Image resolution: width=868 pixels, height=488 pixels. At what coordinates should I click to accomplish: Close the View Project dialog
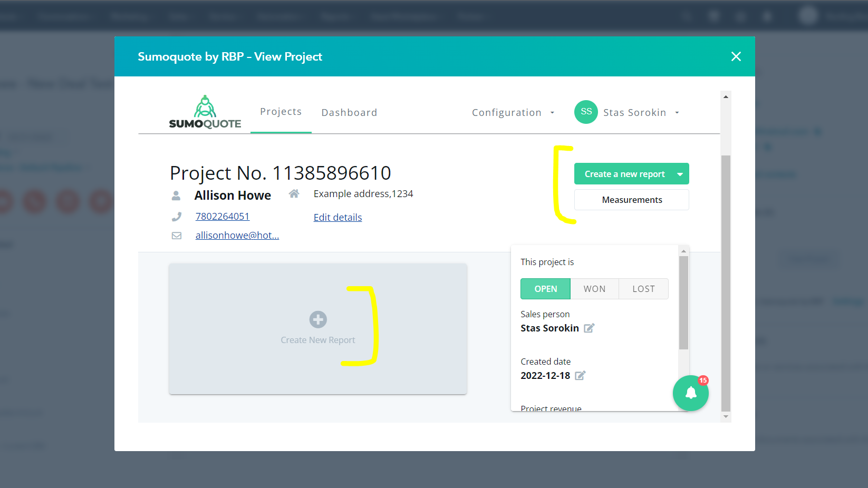[x=736, y=56]
